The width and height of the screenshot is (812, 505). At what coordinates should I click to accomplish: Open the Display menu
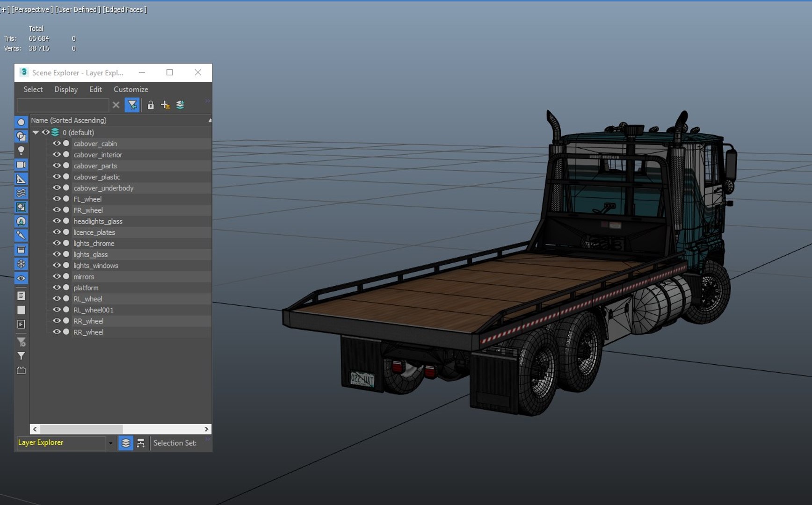(x=66, y=89)
